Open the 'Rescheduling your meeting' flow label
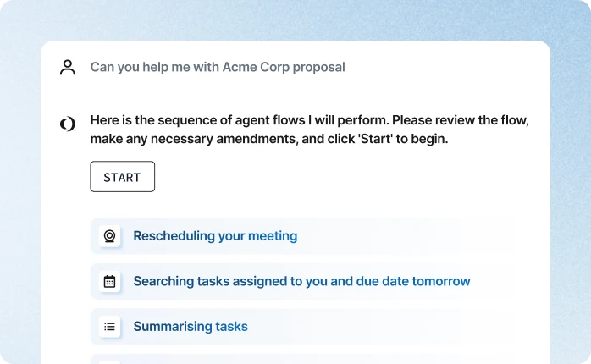 click(215, 236)
